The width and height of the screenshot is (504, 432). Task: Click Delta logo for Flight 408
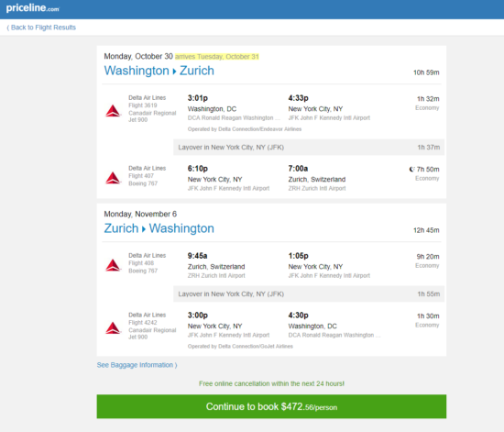(x=113, y=265)
